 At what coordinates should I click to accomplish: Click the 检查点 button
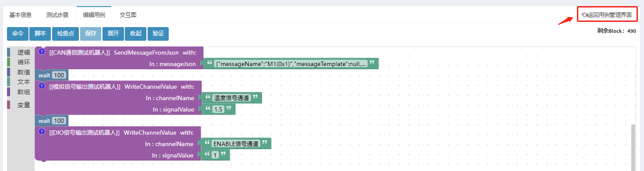(x=66, y=34)
